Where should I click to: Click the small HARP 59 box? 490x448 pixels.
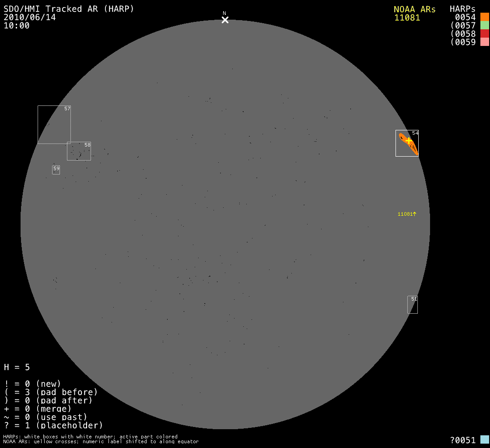(x=56, y=170)
